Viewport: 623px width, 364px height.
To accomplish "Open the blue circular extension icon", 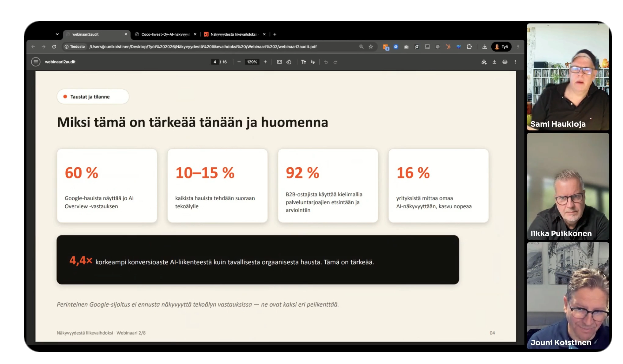I will pyautogui.click(x=396, y=47).
